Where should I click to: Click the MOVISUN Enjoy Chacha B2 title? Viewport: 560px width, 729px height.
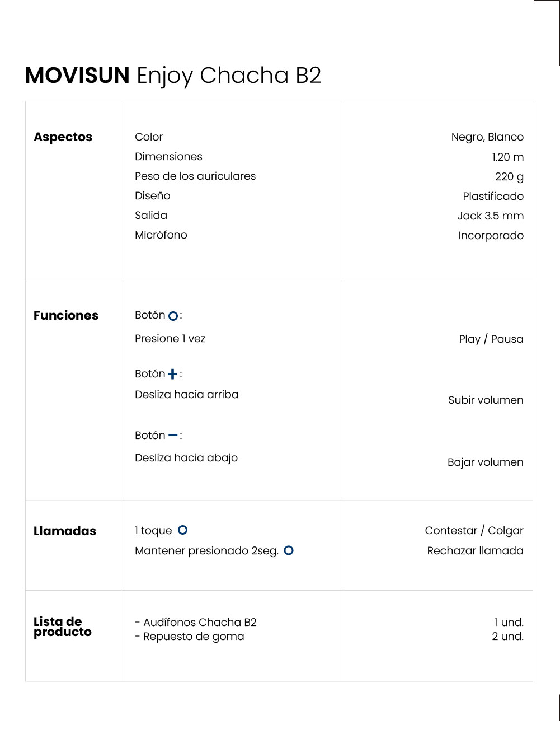click(x=173, y=76)
